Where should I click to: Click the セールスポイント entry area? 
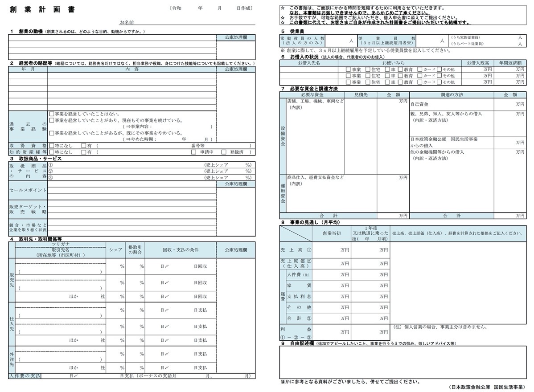click(132, 190)
